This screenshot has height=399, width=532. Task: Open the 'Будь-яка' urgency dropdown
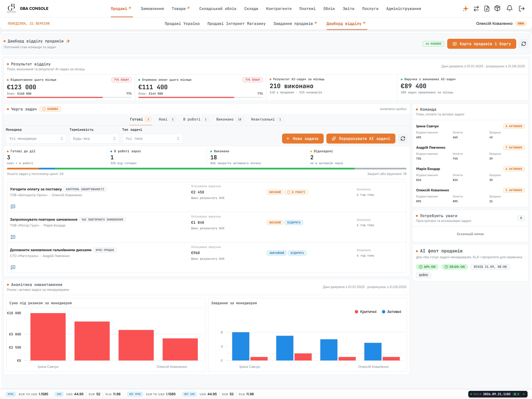(x=94, y=139)
